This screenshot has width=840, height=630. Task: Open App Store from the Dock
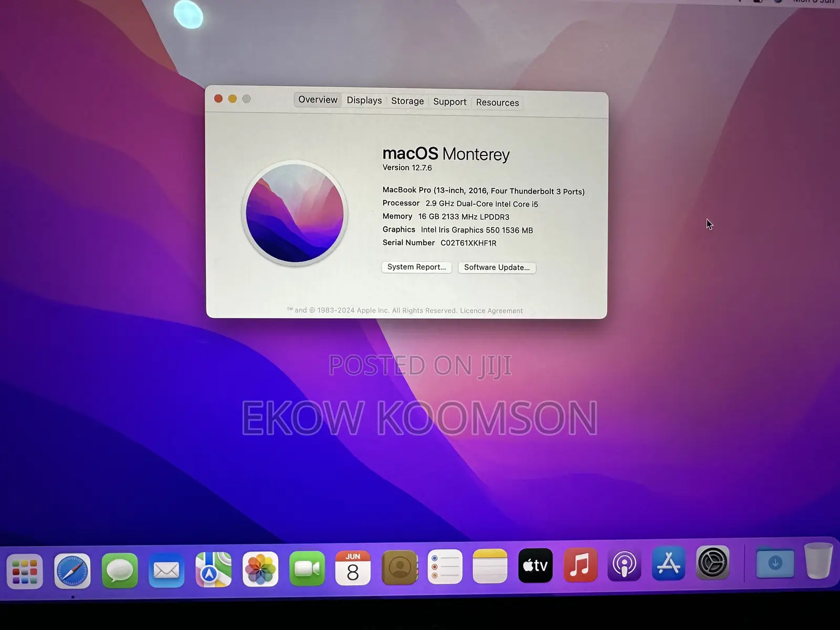pos(668,563)
